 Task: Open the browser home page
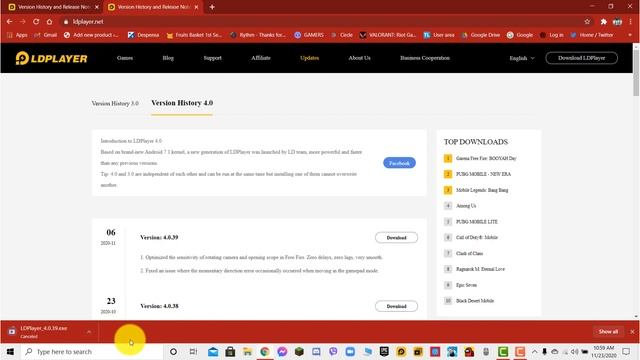tap(49, 22)
